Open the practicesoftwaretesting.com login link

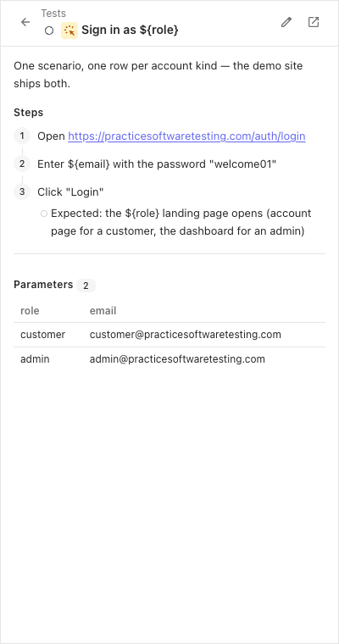(186, 136)
